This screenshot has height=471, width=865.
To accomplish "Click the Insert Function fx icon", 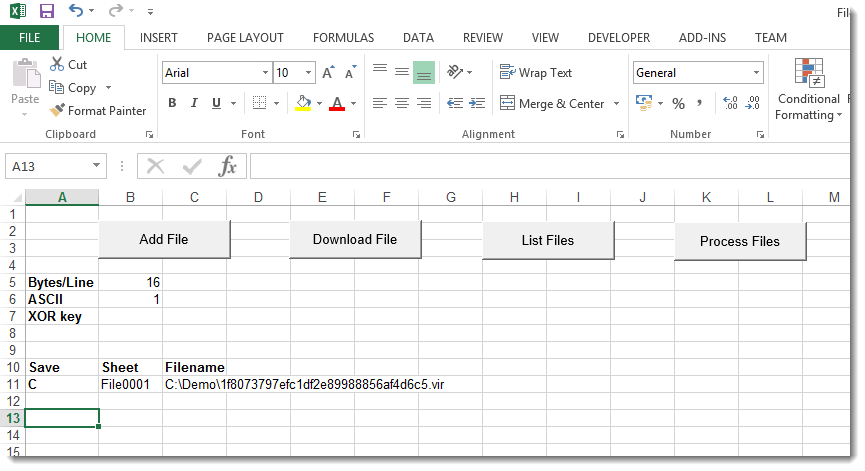I will click(228, 166).
